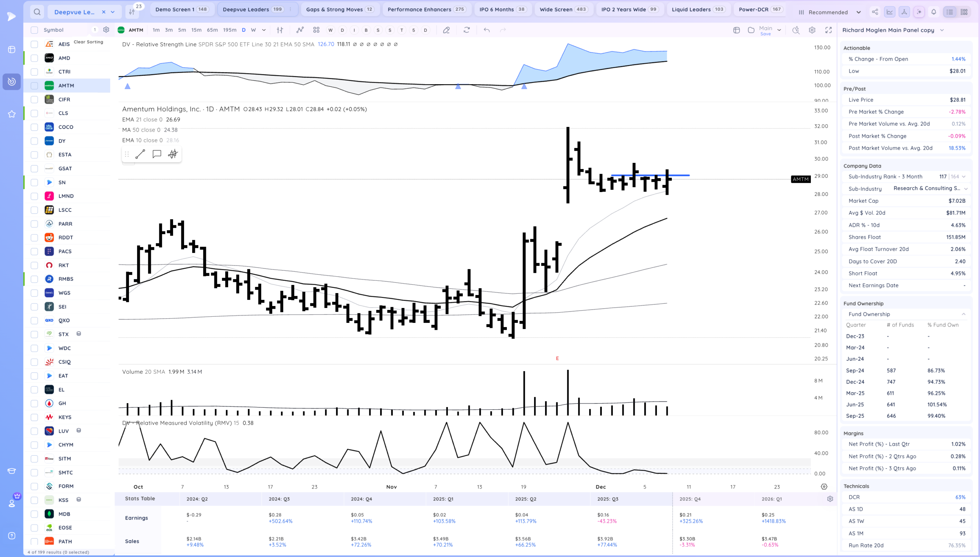Toggle the select-all Symbol checkbox

coord(34,30)
